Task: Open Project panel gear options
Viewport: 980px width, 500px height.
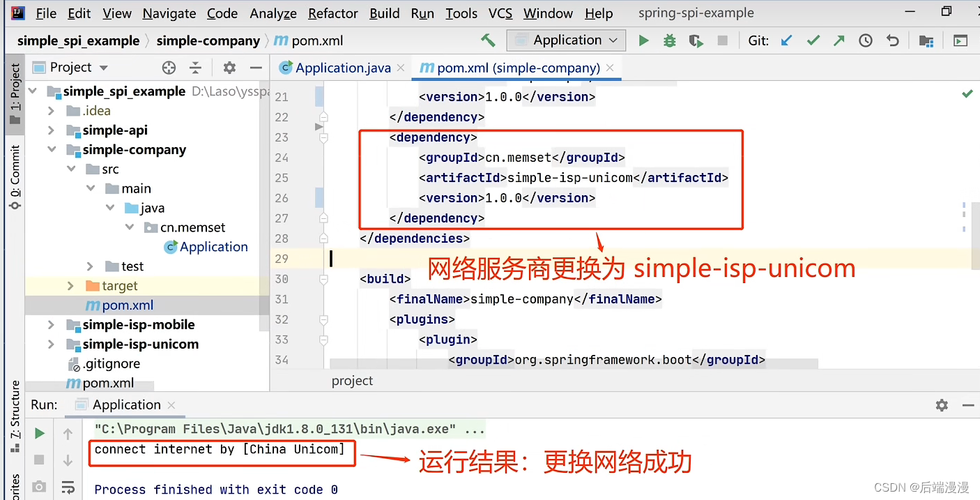Action: pyautogui.click(x=229, y=68)
